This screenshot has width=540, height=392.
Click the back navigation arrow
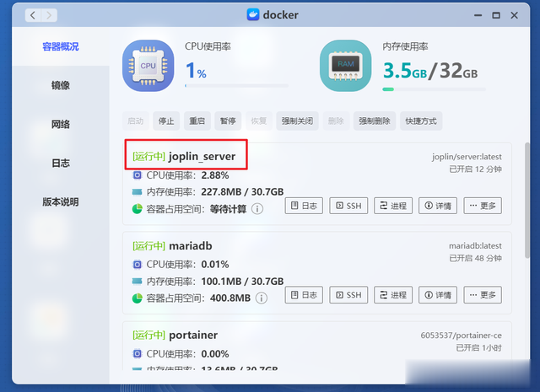33,15
